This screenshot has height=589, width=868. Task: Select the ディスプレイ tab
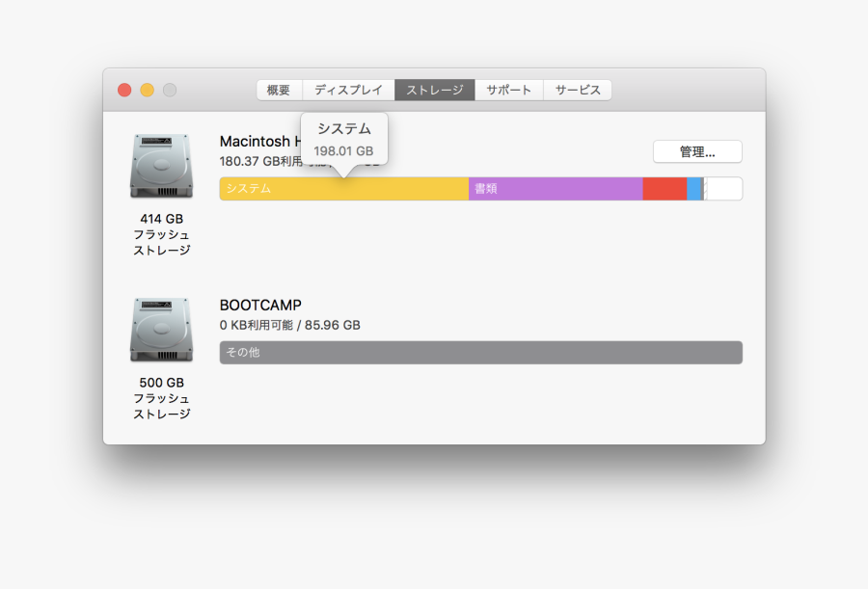coord(348,90)
